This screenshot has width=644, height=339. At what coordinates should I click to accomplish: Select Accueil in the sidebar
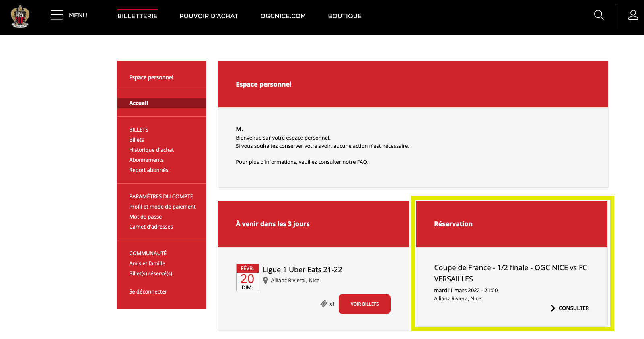coord(162,103)
